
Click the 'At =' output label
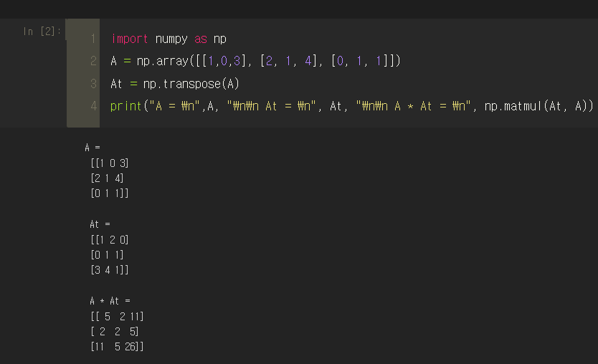click(x=100, y=224)
